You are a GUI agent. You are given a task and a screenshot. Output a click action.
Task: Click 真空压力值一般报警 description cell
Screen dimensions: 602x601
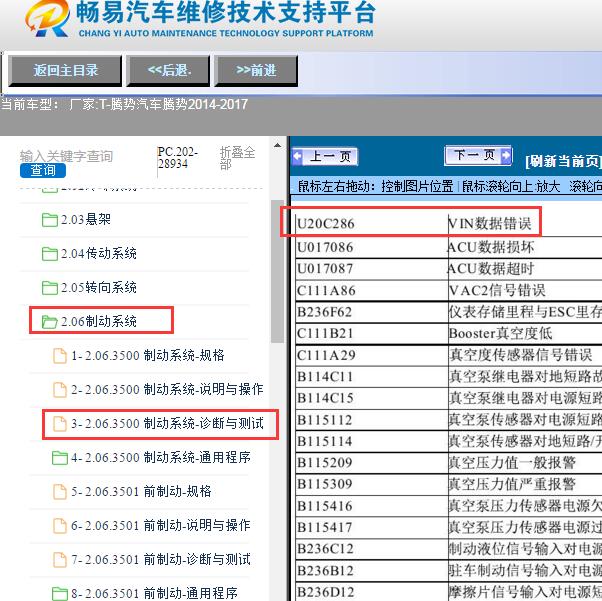tap(512, 462)
